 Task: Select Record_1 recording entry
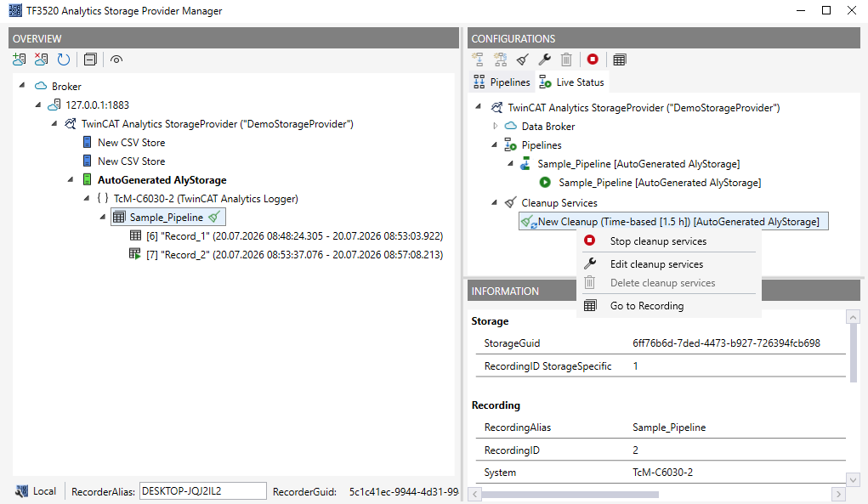[294, 236]
